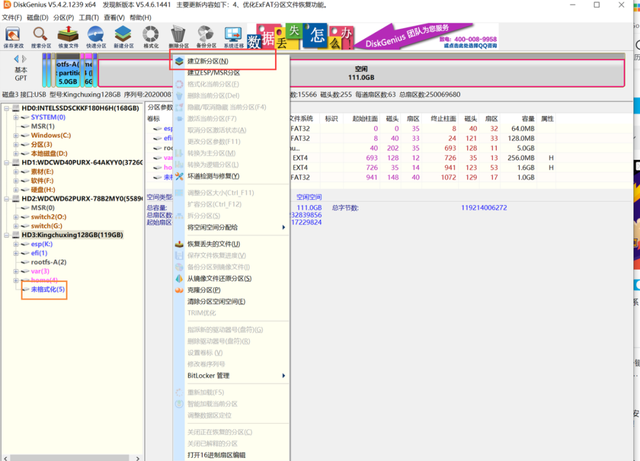Collapse the HD2:WDCWD62PURX disk node
This screenshot has height=461, width=640.
[x=7, y=199]
